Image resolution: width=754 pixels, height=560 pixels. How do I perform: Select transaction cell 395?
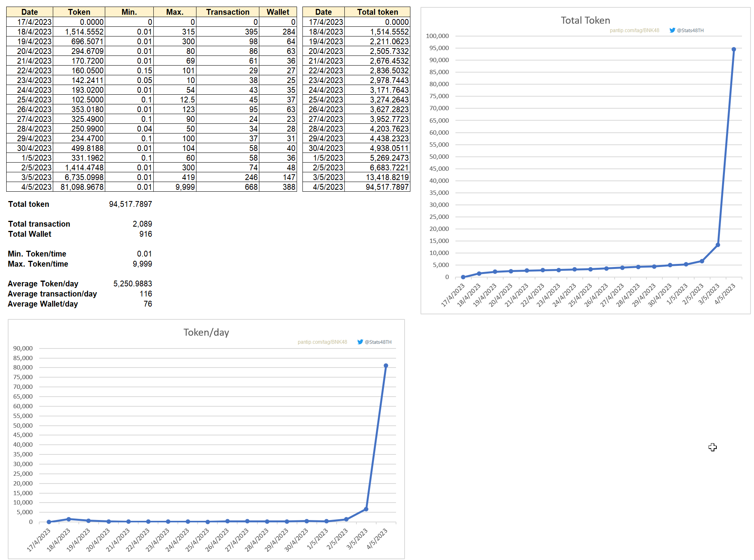[x=228, y=31]
